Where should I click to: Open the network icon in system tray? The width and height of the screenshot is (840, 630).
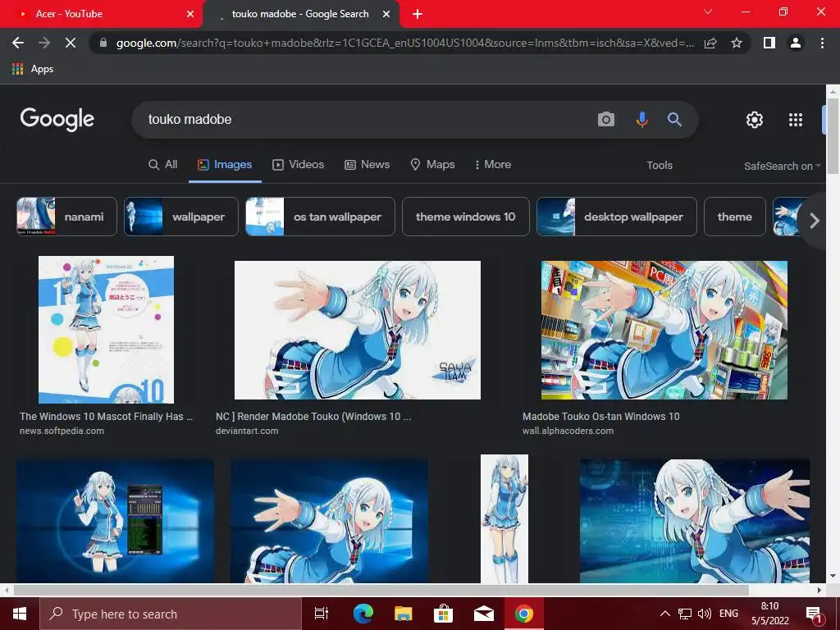point(685,614)
